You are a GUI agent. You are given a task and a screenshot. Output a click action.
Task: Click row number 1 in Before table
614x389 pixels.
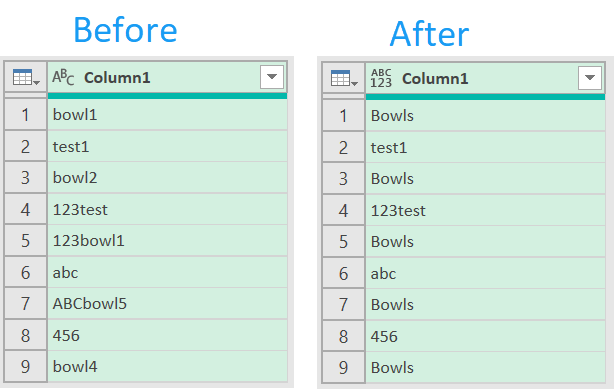pos(26,115)
